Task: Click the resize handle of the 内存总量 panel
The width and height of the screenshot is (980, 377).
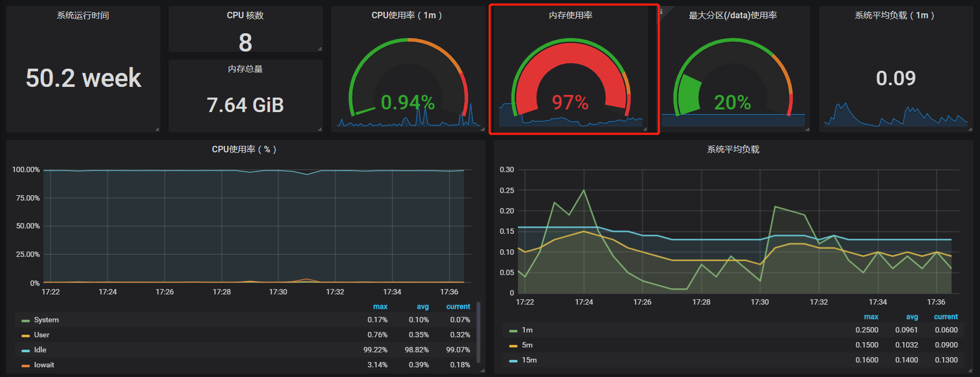Action: click(x=320, y=129)
